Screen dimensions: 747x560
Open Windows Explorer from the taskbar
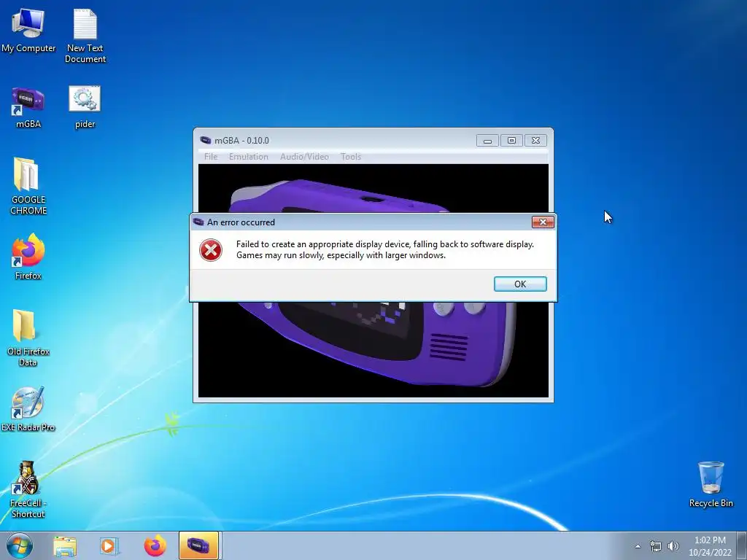click(x=65, y=545)
